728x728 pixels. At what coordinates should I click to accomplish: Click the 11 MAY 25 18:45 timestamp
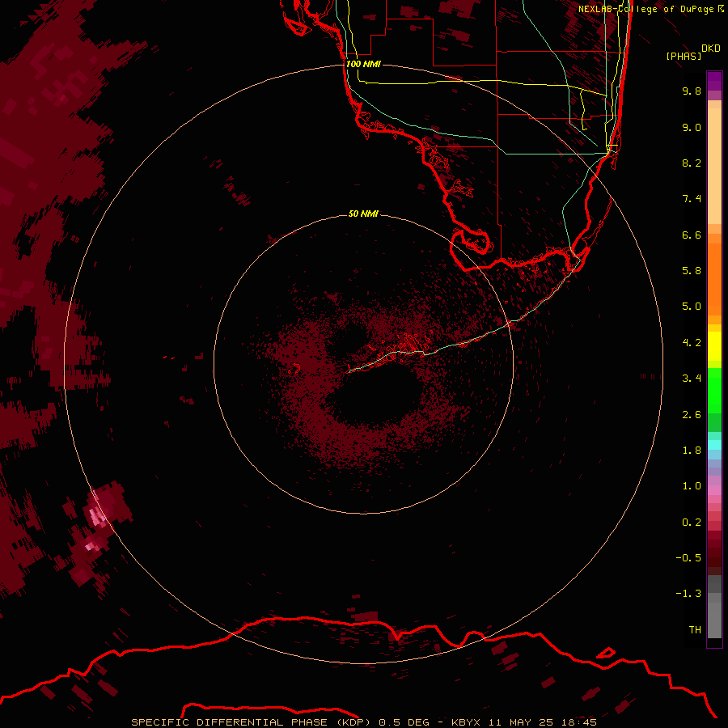click(x=542, y=722)
